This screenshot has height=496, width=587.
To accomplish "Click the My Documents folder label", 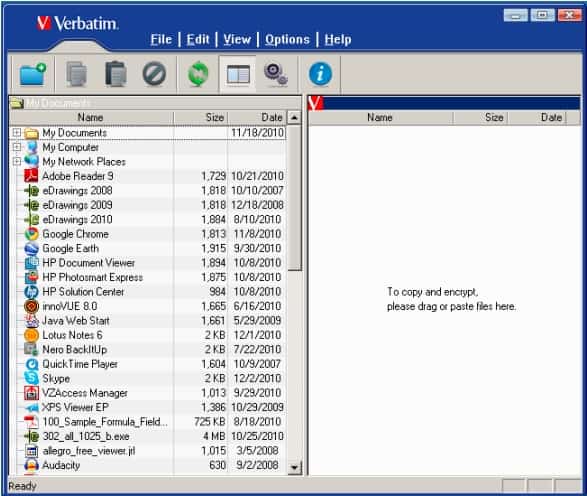I will pyautogui.click(x=74, y=133).
